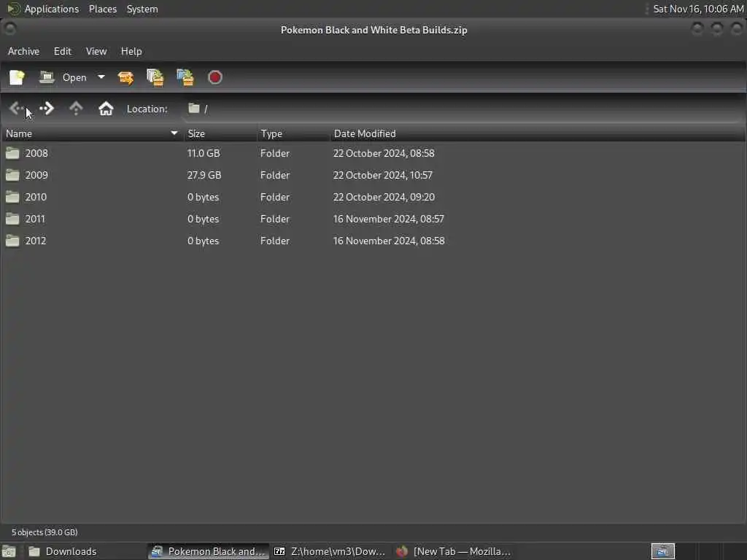Click the window menu button in title bar
747x560 pixels.
pos(9,29)
